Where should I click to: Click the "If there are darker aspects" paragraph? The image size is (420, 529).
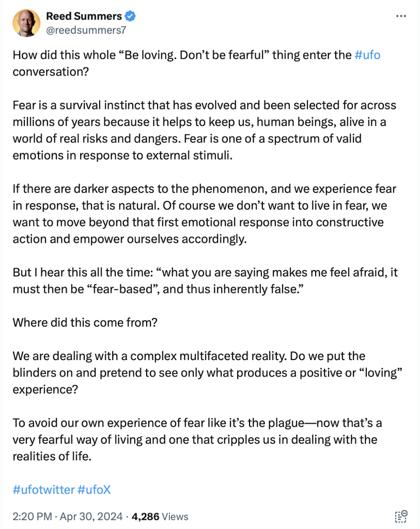[x=205, y=213]
